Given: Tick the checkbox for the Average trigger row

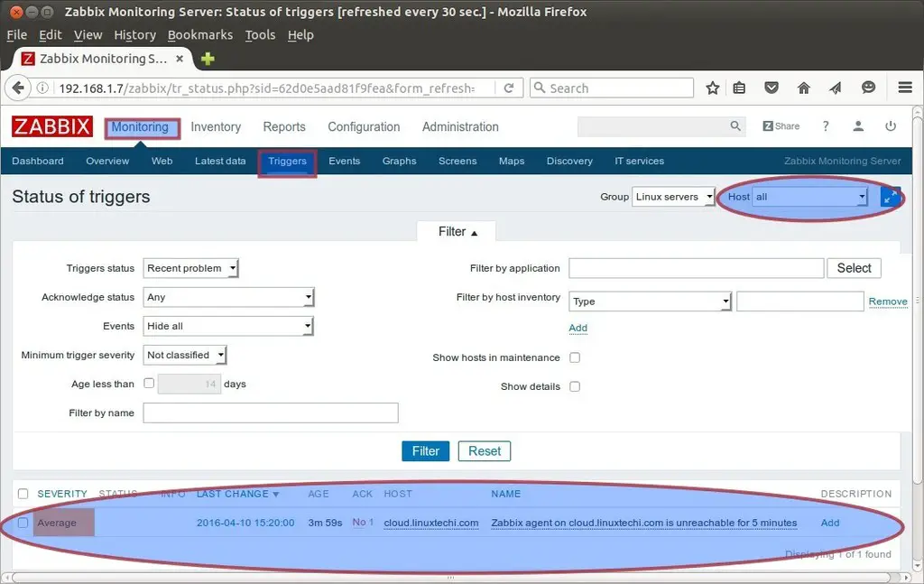Looking at the screenshot, I should [23, 523].
